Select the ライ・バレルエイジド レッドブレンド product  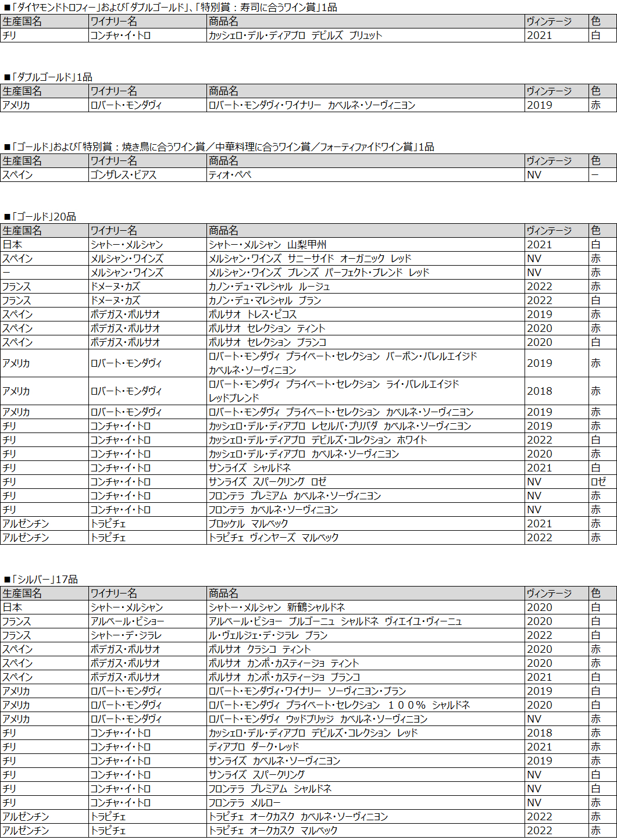click(x=334, y=391)
